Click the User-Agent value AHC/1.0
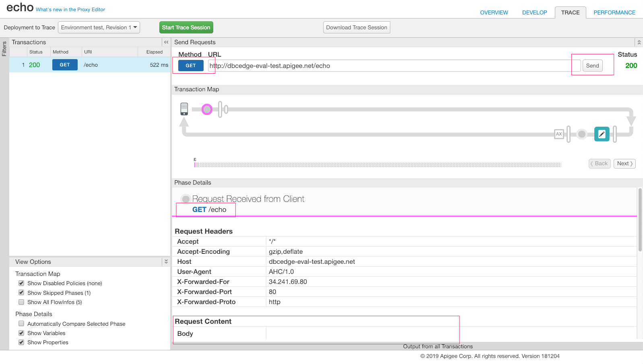Viewport: 643px width, 364px height. (281, 271)
